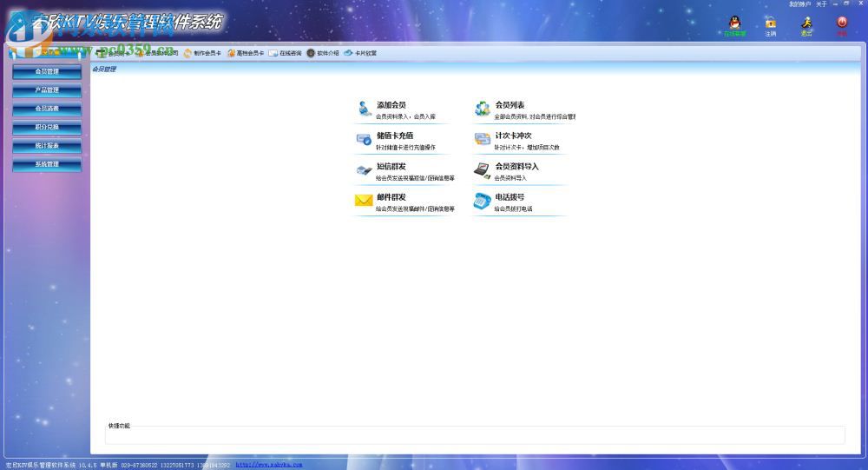This screenshot has width=868, height=470.
Task: Open the 关于 about menu
Action: click(x=821, y=3)
